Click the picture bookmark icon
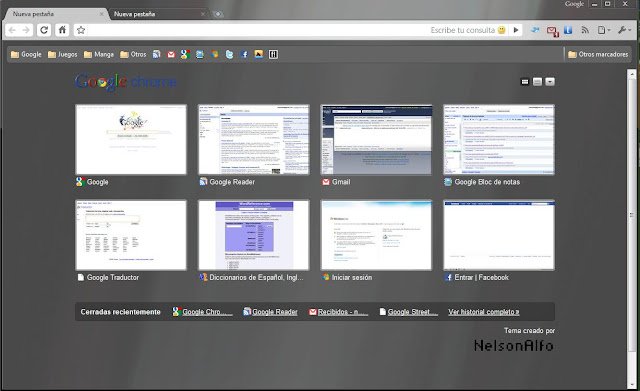Image resolution: width=640 pixels, height=391 pixels. point(259,54)
